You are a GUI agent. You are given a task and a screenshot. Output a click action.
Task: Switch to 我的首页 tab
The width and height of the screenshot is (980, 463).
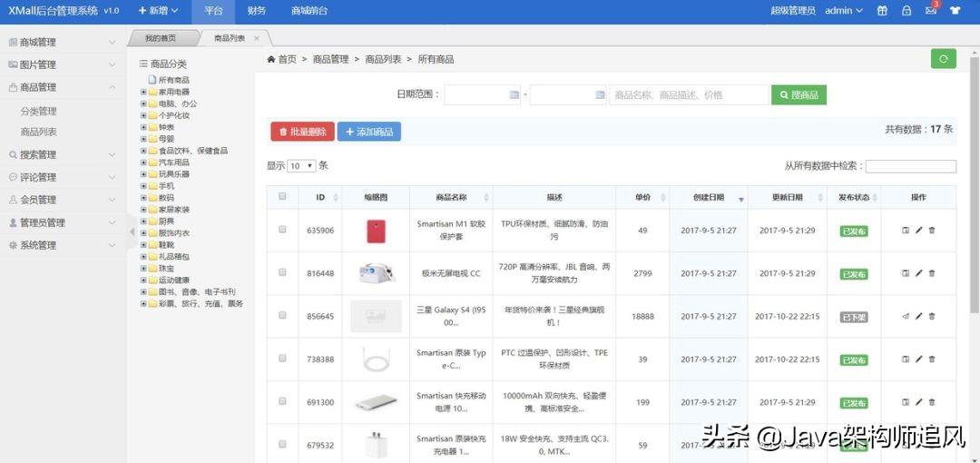[x=161, y=38]
